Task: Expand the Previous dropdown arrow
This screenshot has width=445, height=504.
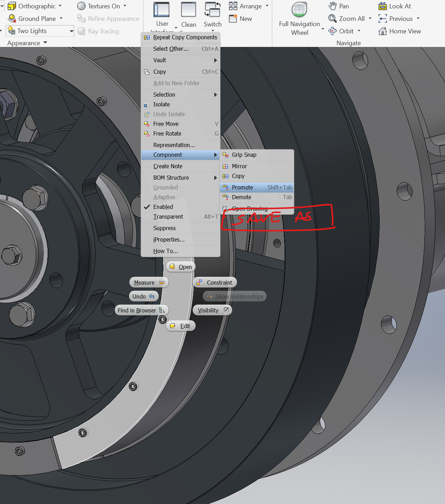Action: pos(418,18)
